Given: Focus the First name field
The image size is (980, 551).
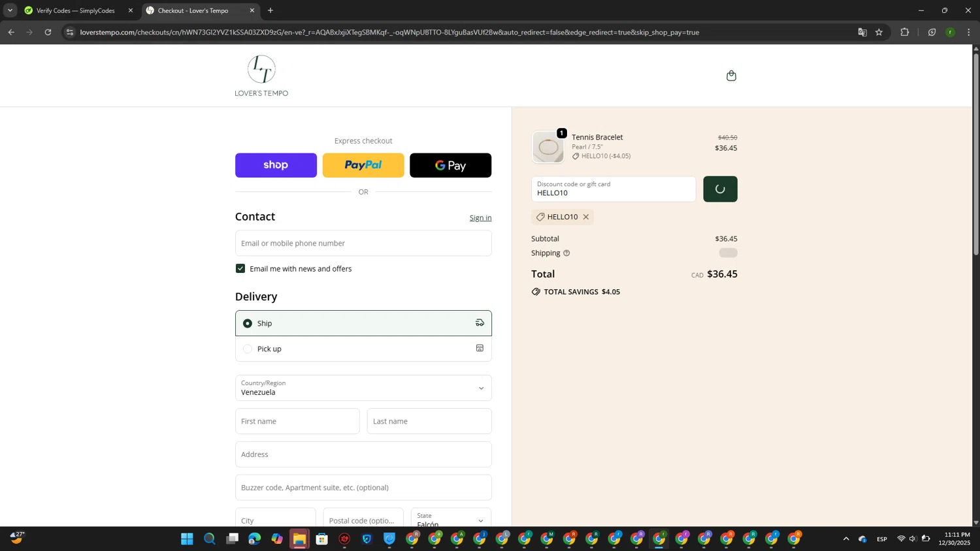Looking at the screenshot, I should 297,421.
